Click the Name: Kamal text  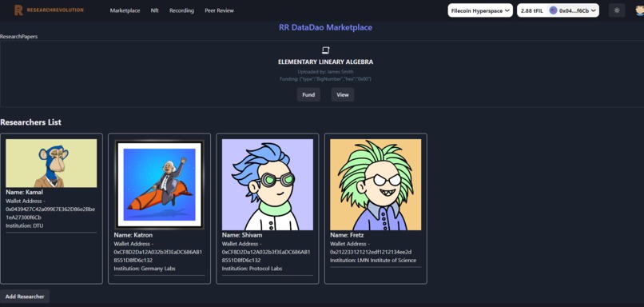tap(24, 192)
